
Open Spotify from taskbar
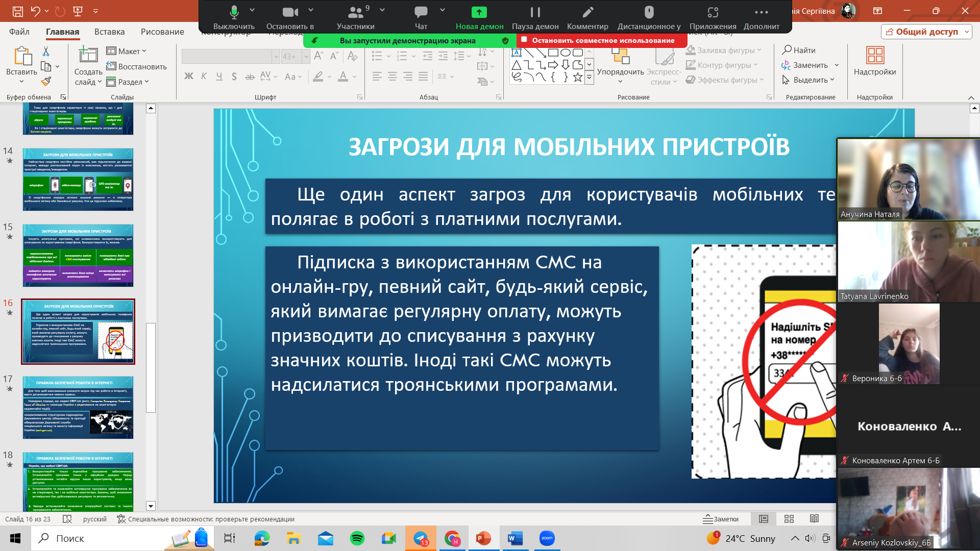[x=357, y=538]
